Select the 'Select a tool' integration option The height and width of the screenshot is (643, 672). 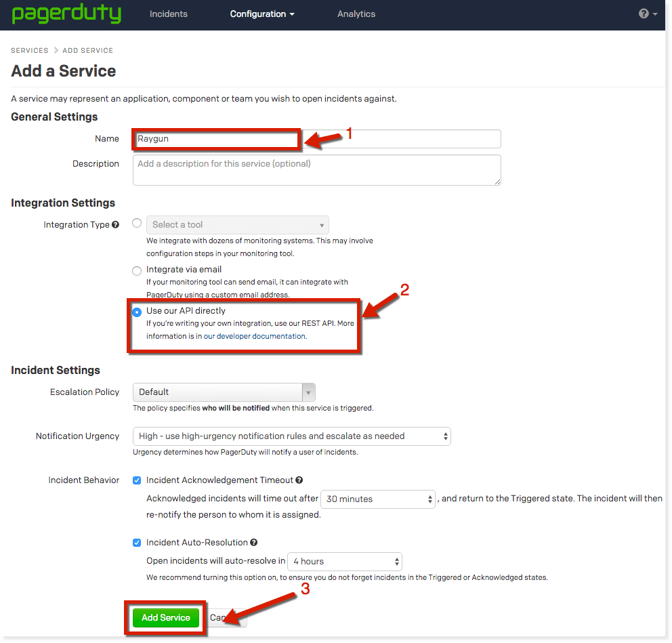[x=137, y=223]
